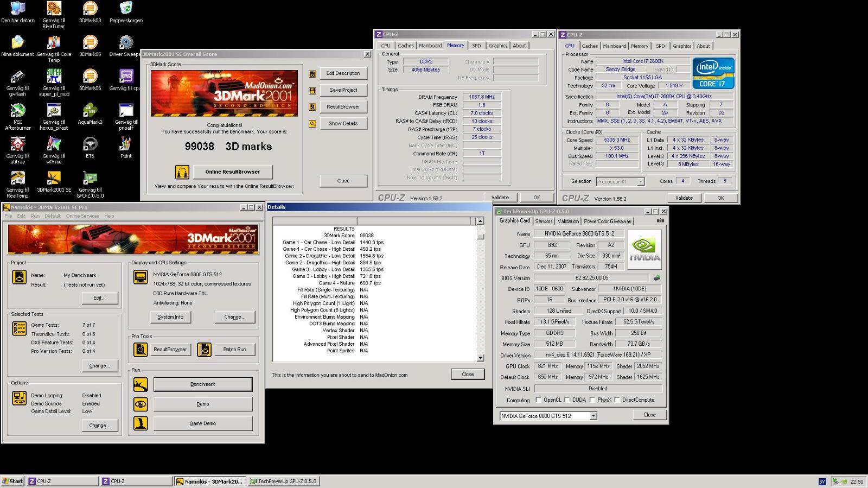Open the 3DMark2001 SE desktop icon
This screenshot has height=488, width=868.
tap(54, 182)
